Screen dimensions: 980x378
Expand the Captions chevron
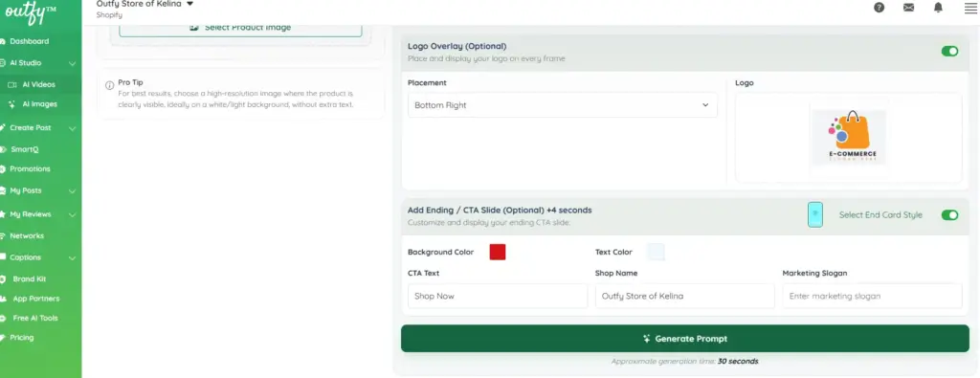coord(73,257)
